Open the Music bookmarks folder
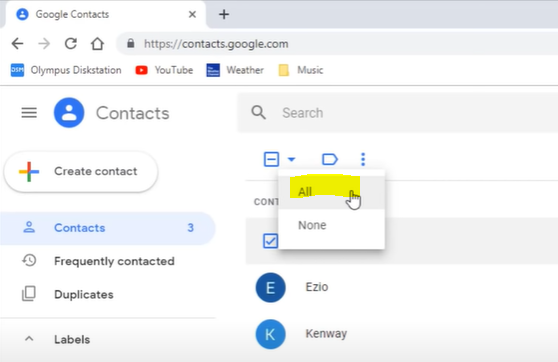The image size is (558, 362). point(301,70)
